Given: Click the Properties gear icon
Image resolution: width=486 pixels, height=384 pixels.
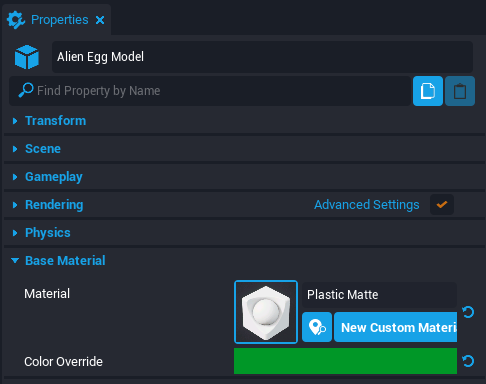Looking at the screenshot, I should pyautogui.click(x=16, y=20).
